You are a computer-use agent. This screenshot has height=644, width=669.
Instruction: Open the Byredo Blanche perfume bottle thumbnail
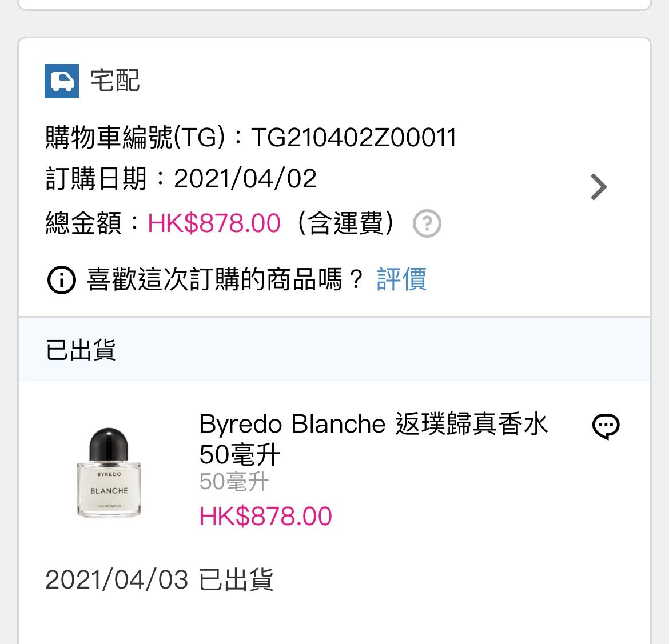[109, 473]
